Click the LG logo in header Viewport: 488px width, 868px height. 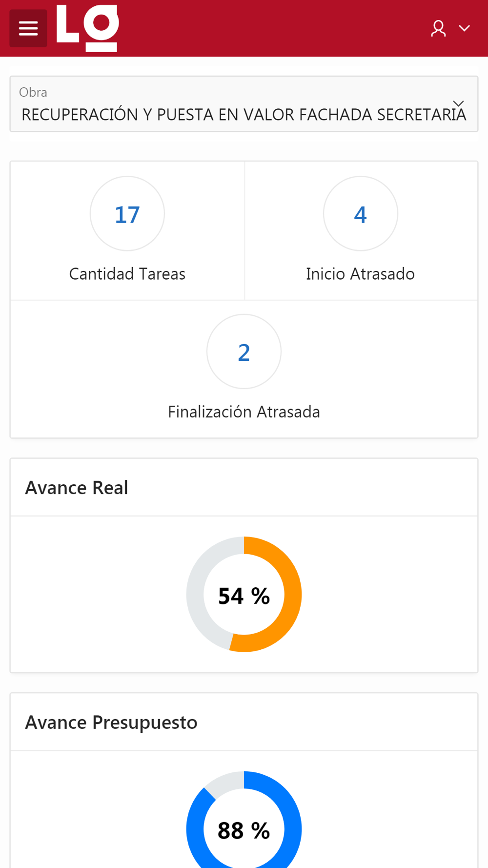(88, 28)
